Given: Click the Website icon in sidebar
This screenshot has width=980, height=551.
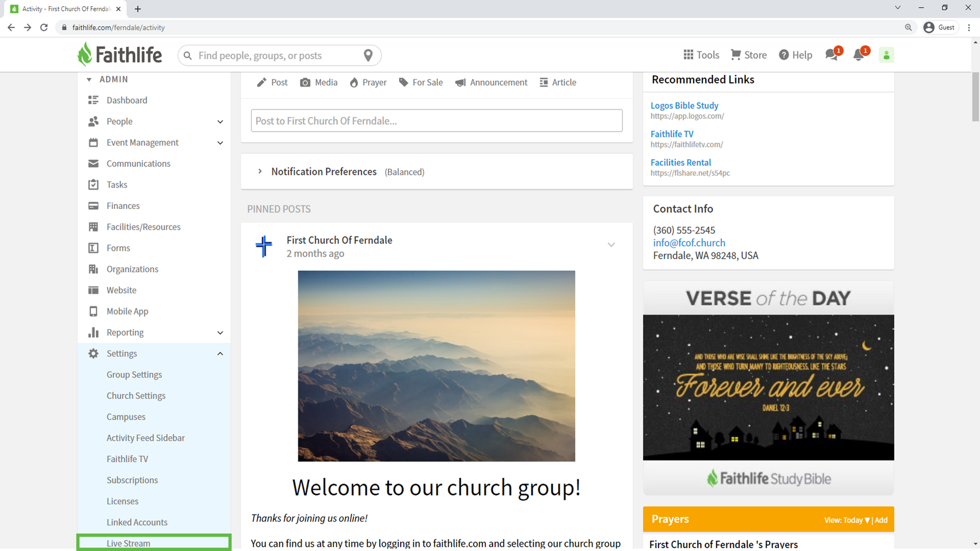Looking at the screenshot, I should (x=93, y=290).
